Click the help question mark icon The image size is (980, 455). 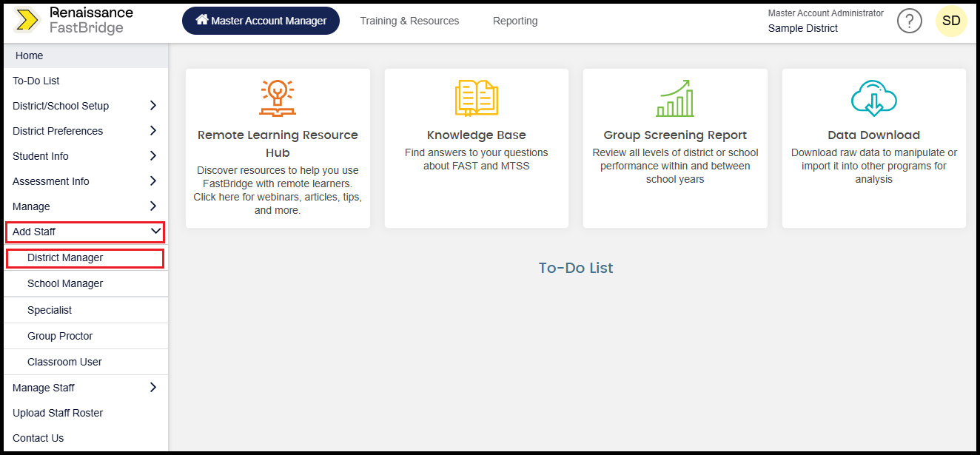909,21
